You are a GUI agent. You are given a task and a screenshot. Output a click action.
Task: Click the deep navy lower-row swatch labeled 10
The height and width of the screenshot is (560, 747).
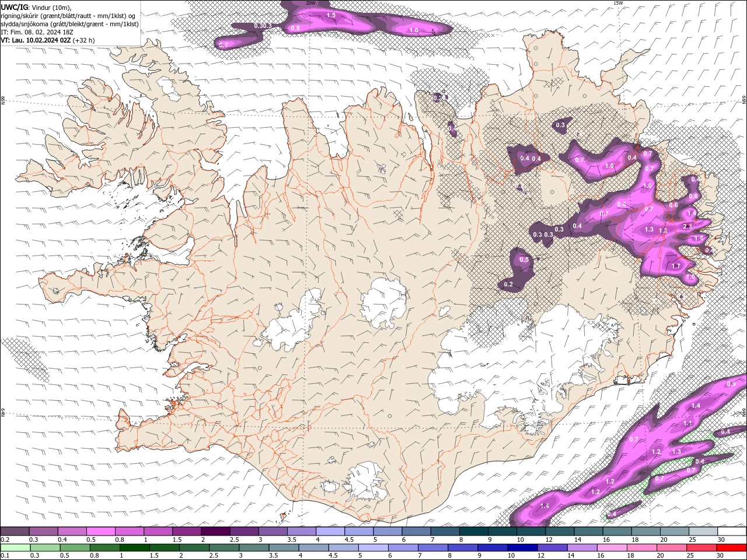pyautogui.click(x=522, y=547)
